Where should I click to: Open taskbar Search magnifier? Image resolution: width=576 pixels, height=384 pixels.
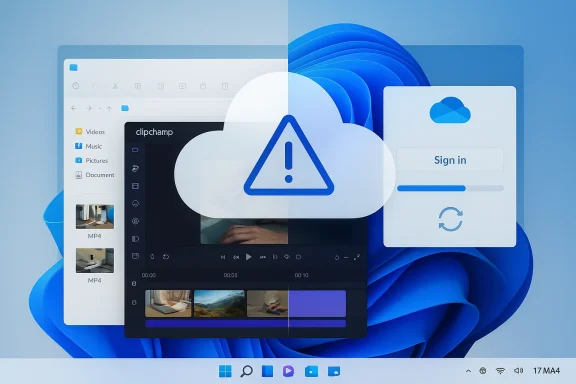point(246,371)
